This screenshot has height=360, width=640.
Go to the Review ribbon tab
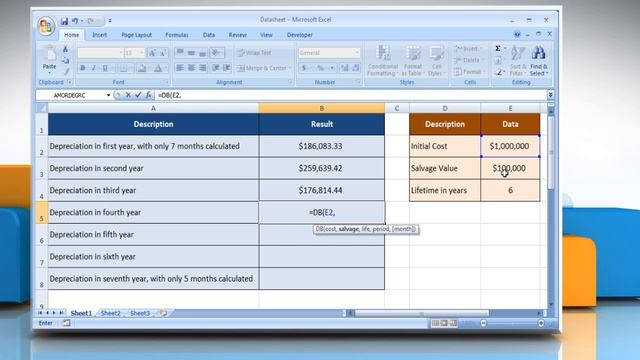(x=238, y=35)
